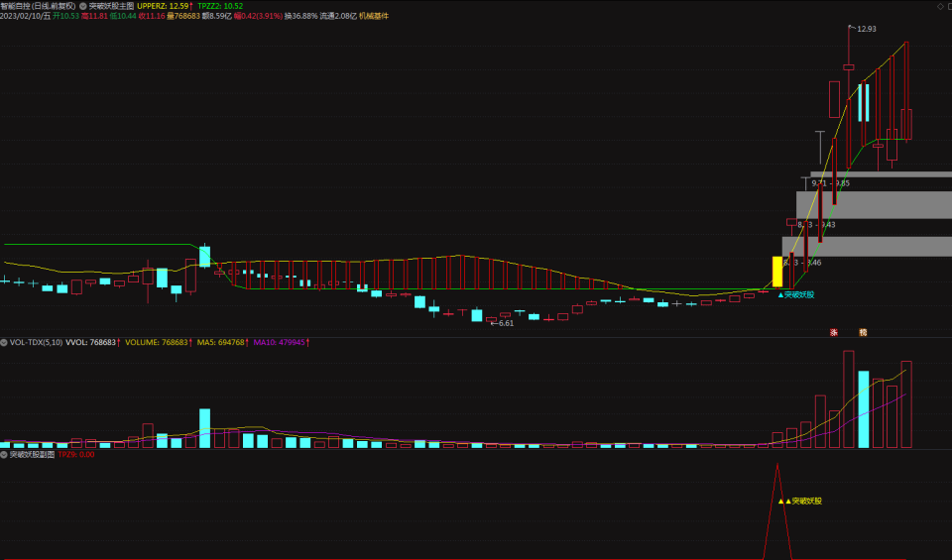Click the 机械基件 sector label
This screenshot has width=952, height=560.
[x=374, y=17]
